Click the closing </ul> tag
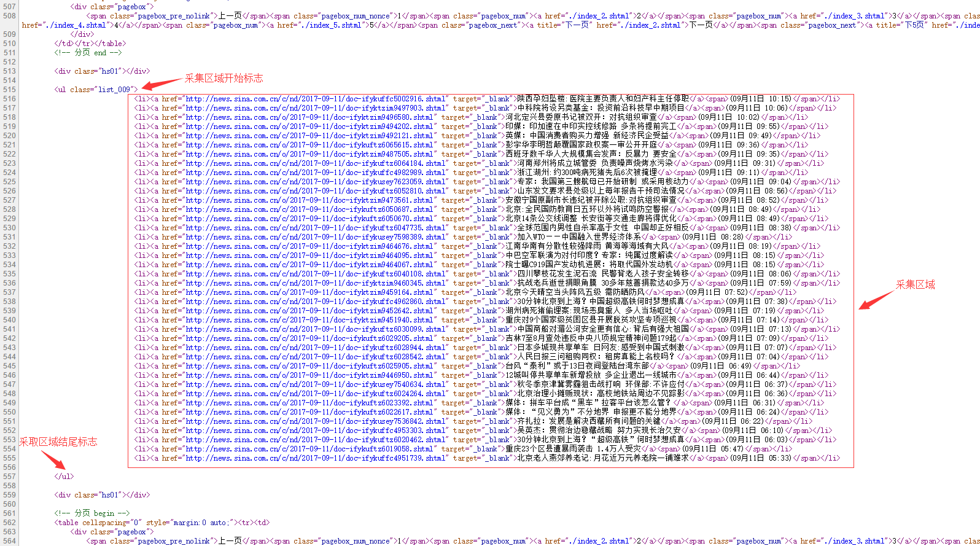The image size is (980, 546). [64, 477]
